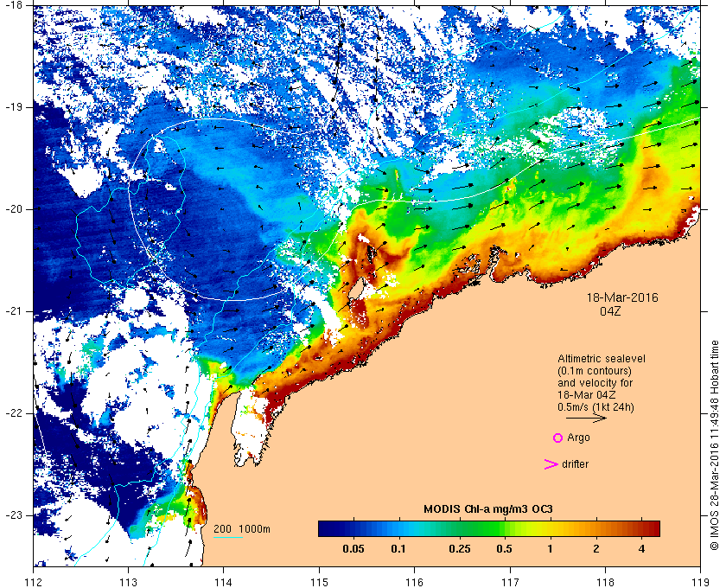
Task: Click the 'Altimetric sealevel' legend text
Action: click(602, 359)
